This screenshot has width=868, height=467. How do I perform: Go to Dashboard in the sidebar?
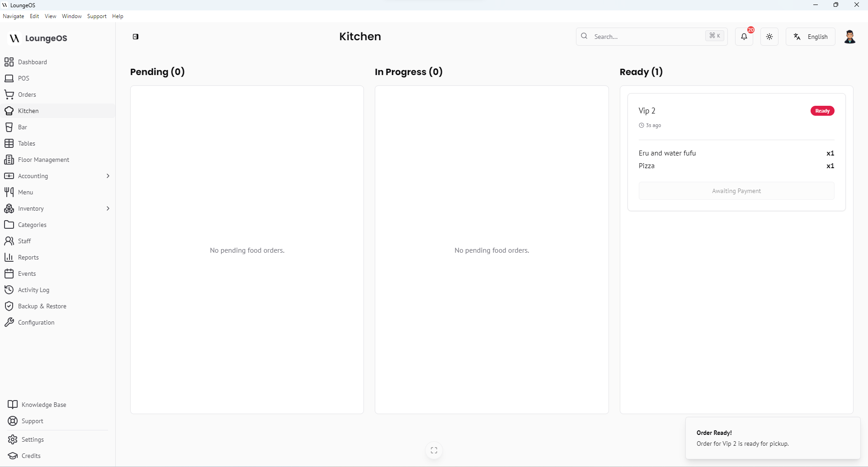coord(32,62)
